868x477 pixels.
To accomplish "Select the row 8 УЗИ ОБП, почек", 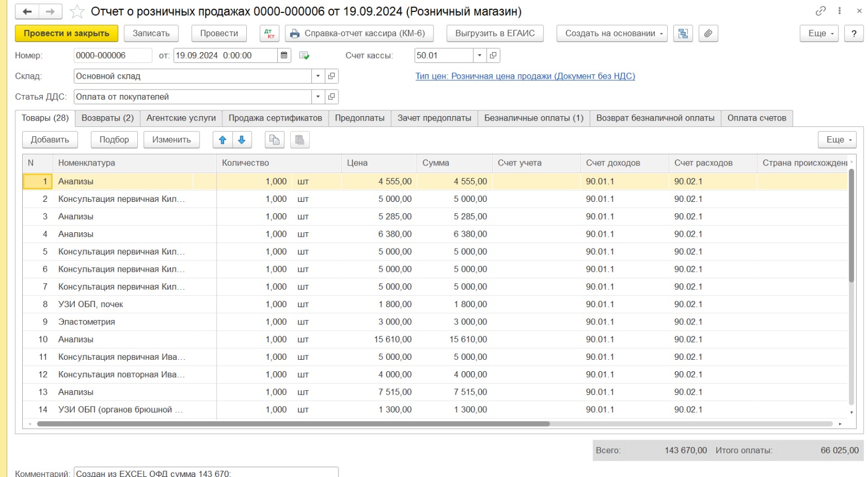I will [x=435, y=304].
